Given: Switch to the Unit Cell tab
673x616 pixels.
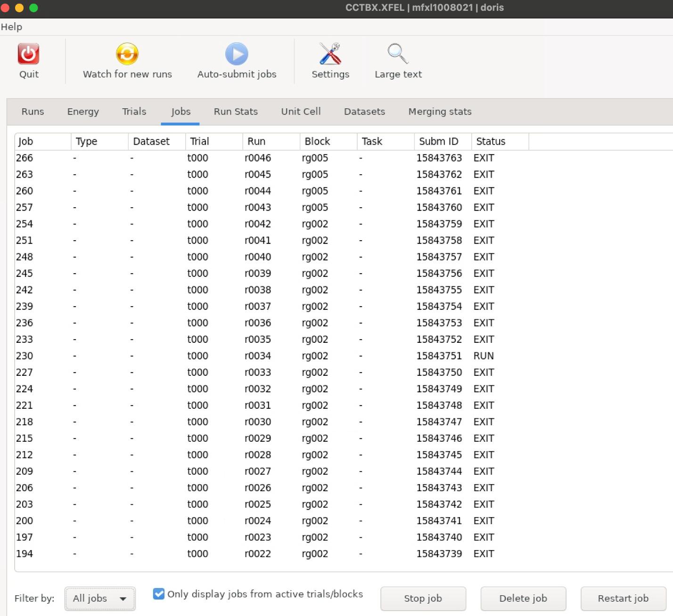Looking at the screenshot, I should click(301, 112).
